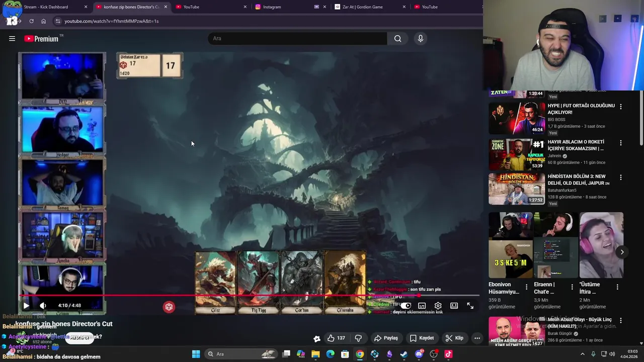Open the Ebonivon Hüsamviyu short thumbnail
This screenshot has height=362, width=644.
510,245
